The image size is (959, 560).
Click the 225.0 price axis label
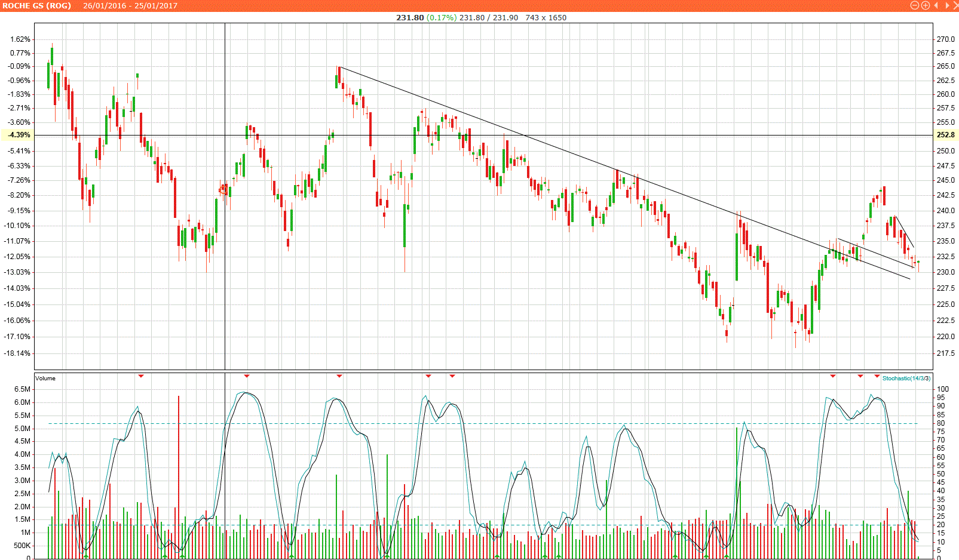[945, 304]
